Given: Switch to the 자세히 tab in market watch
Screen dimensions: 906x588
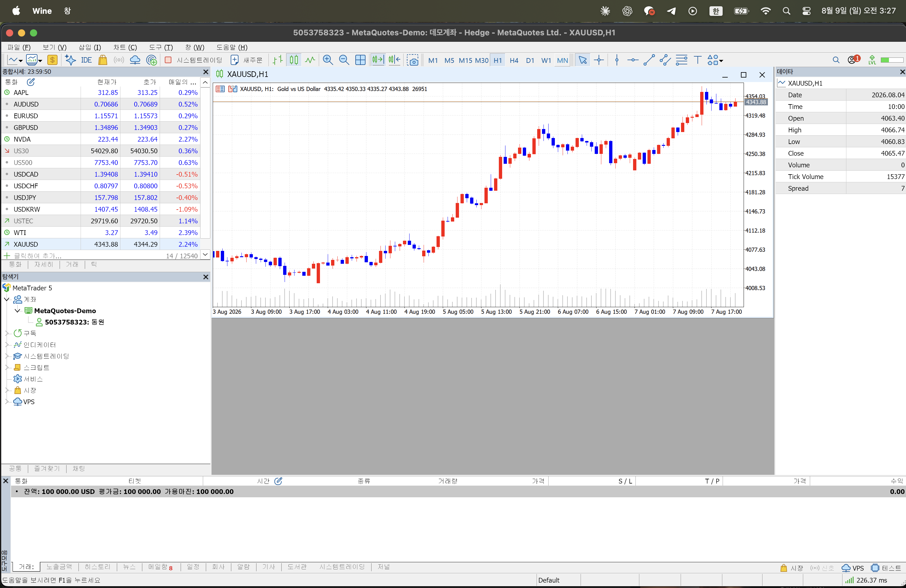Looking at the screenshot, I should tap(44, 264).
